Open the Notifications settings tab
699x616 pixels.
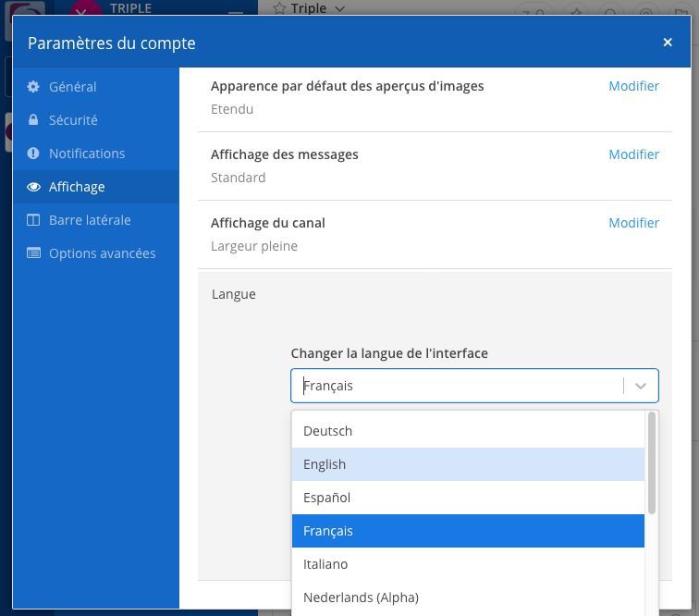(x=96, y=154)
